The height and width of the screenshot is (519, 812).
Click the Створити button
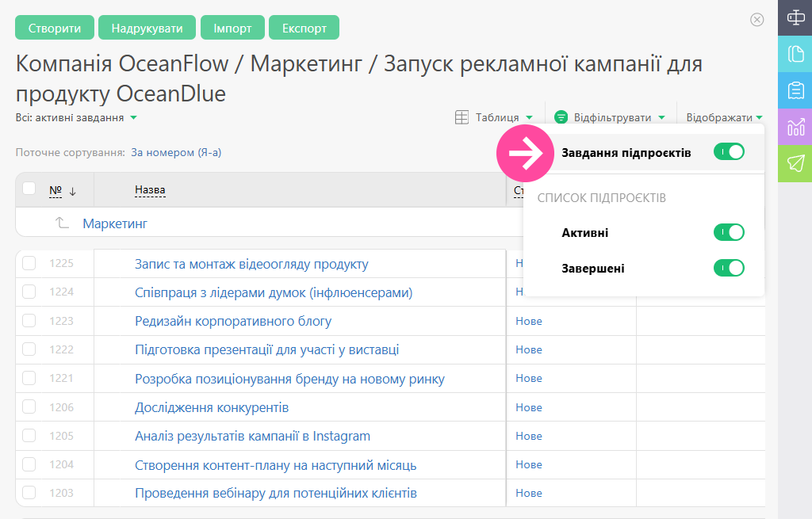coord(55,28)
